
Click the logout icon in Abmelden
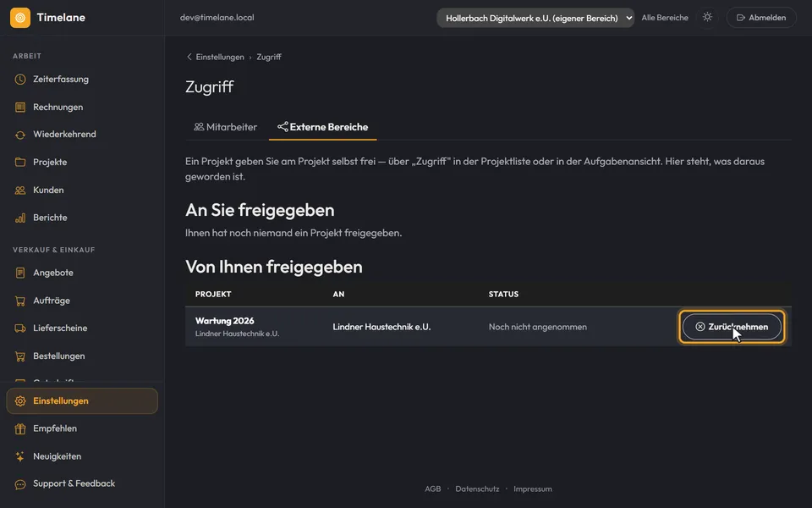coord(741,18)
